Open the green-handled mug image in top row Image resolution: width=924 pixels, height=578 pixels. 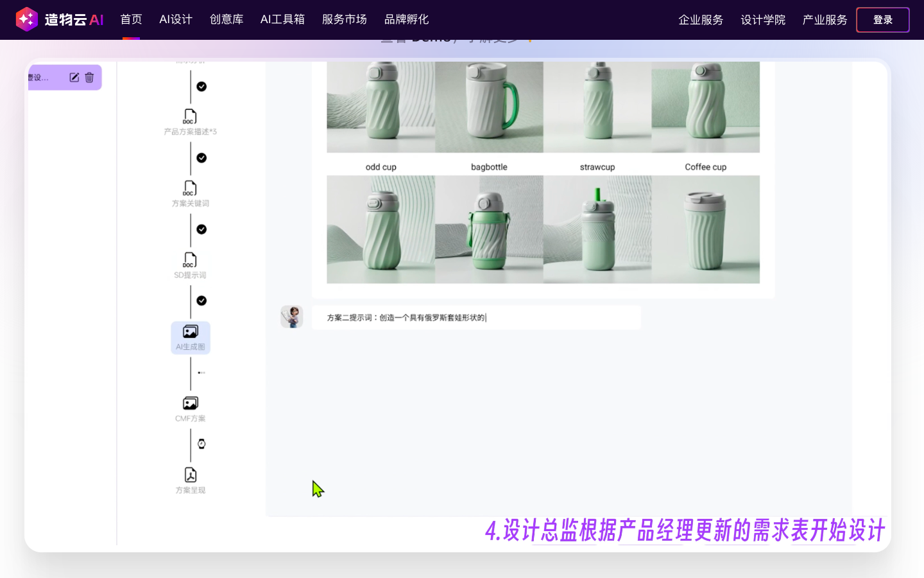click(x=489, y=107)
